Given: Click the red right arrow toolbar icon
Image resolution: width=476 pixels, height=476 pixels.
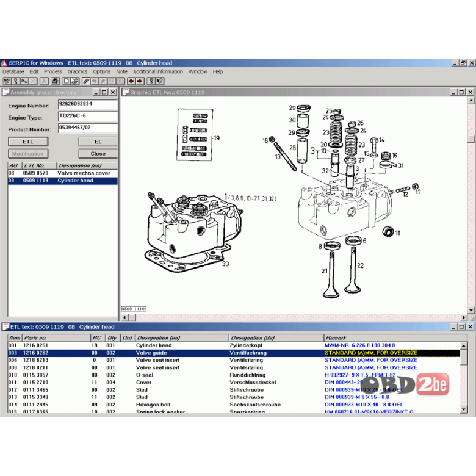Looking at the screenshot, I should pyautogui.click(x=140, y=81).
